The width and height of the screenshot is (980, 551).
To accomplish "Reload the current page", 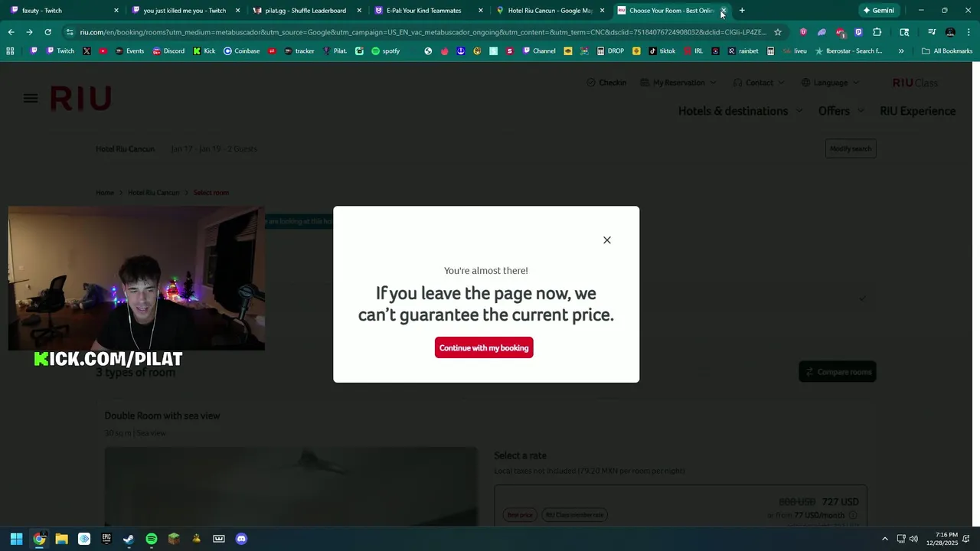I will [47, 32].
